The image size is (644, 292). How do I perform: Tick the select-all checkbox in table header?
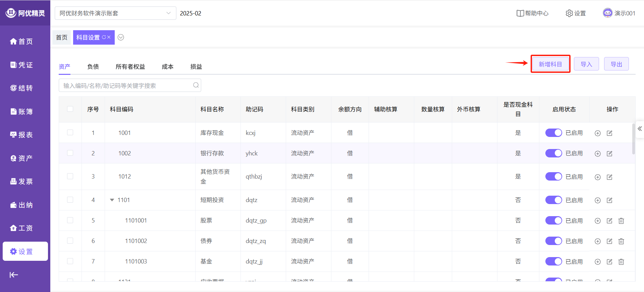70,109
